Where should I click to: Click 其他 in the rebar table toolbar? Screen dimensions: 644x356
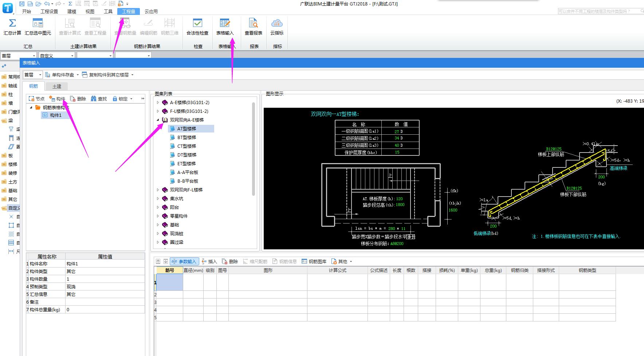(339, 261)
